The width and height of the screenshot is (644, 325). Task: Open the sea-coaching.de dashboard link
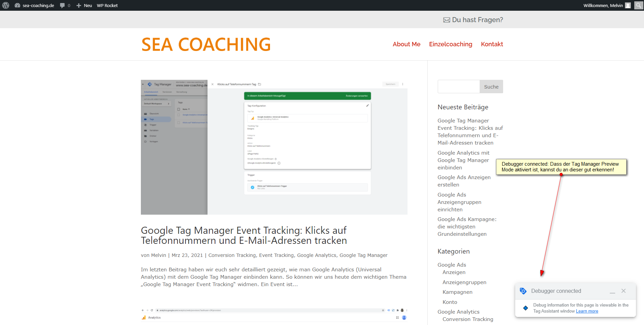point(34,5)
